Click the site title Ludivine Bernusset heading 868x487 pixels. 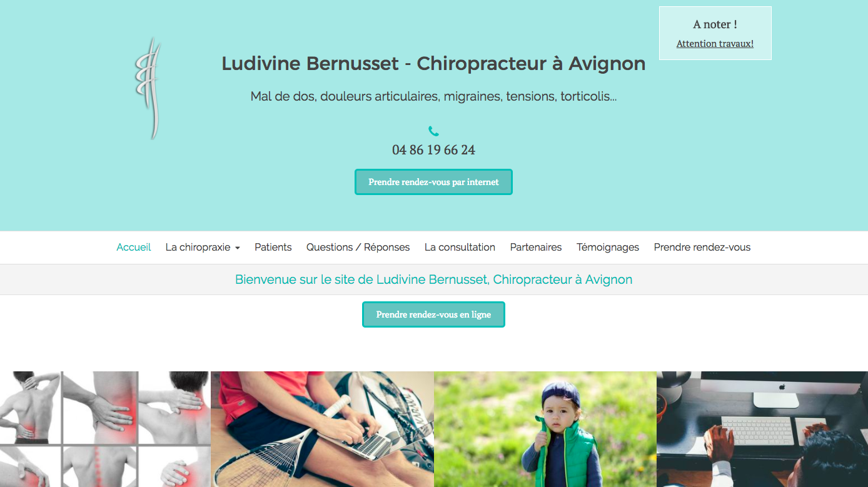click(433, 64)
